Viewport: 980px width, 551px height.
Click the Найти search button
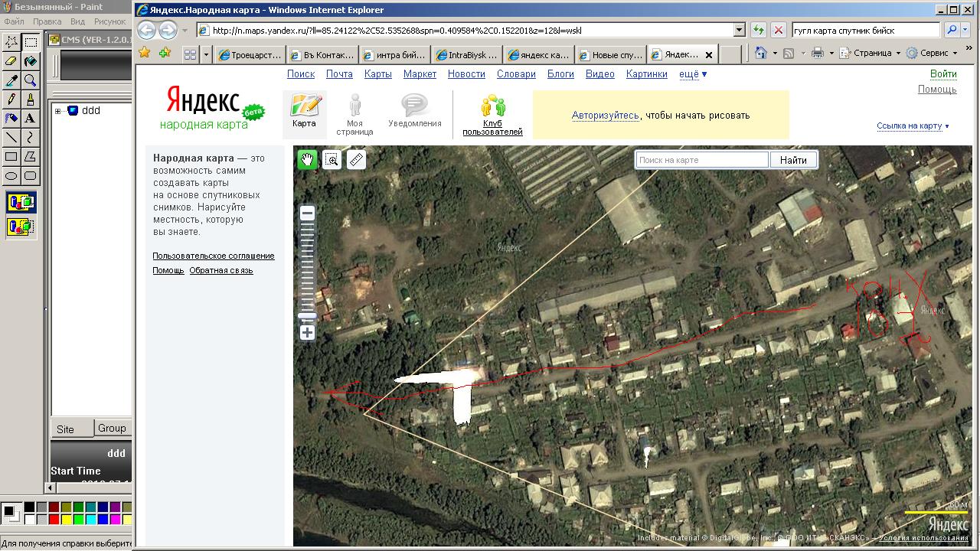[x=793, y=160]
